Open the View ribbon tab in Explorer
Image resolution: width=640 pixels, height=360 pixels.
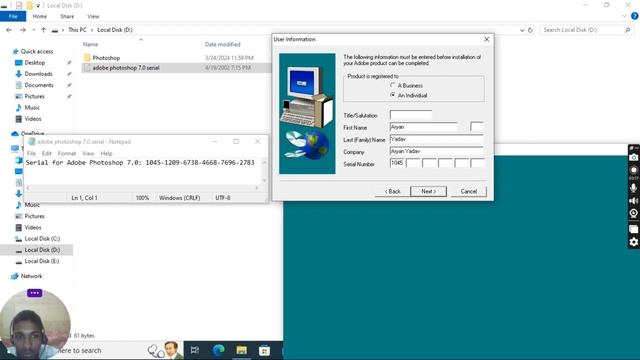(93, 16)
